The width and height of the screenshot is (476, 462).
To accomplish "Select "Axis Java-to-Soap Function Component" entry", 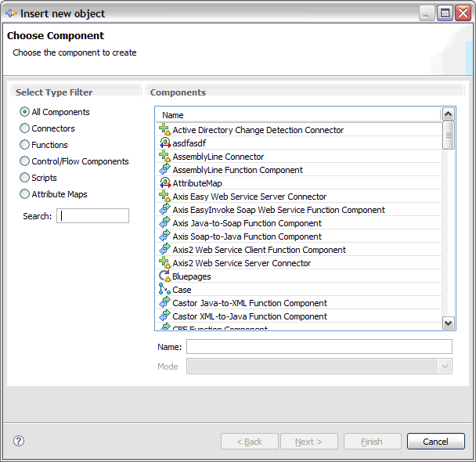I will [299, 223].
